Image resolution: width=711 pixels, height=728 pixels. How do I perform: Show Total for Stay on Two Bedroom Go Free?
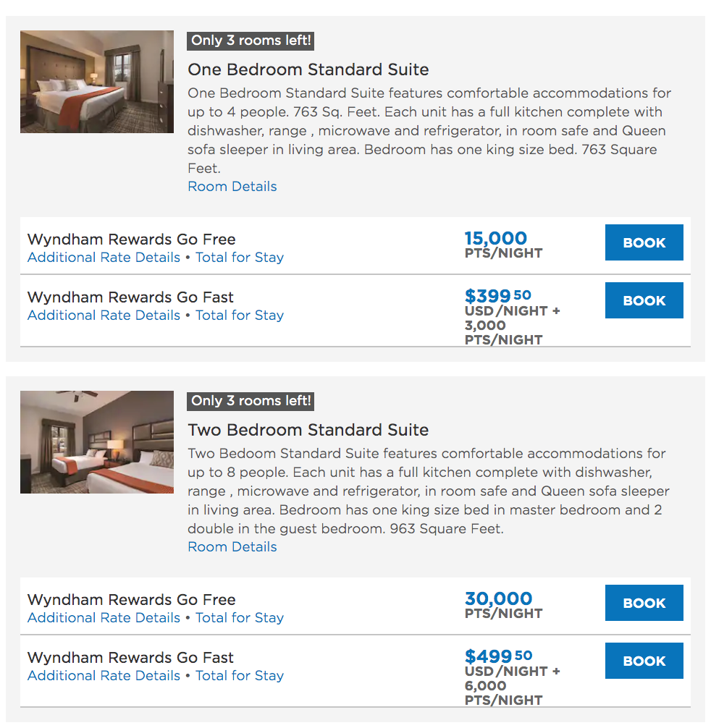point(240,617)
